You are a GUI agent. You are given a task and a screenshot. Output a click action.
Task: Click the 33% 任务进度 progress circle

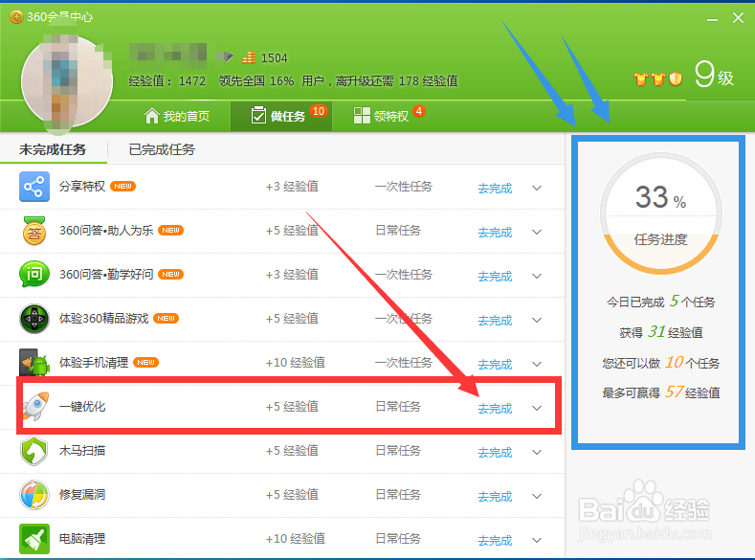pos(660,213)
